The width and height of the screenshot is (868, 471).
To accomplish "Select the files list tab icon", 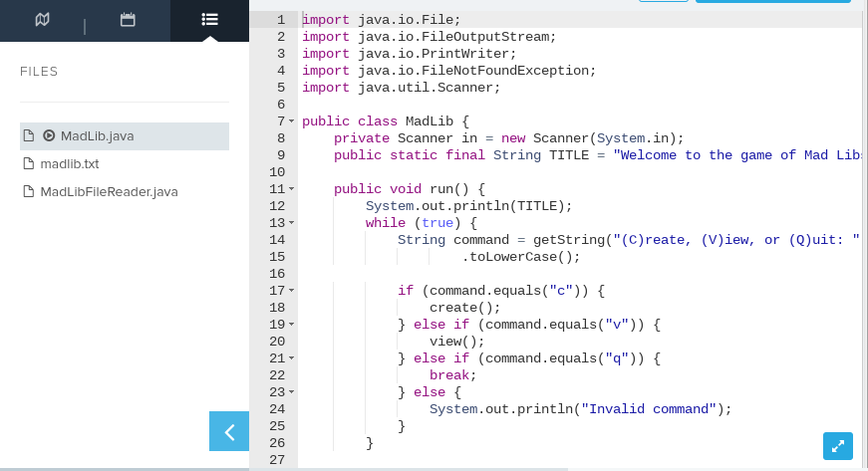I will pos(210,20).
